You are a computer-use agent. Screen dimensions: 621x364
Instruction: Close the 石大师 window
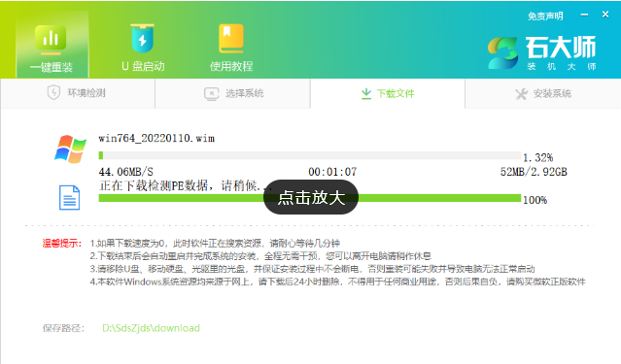tap(605, 15)
